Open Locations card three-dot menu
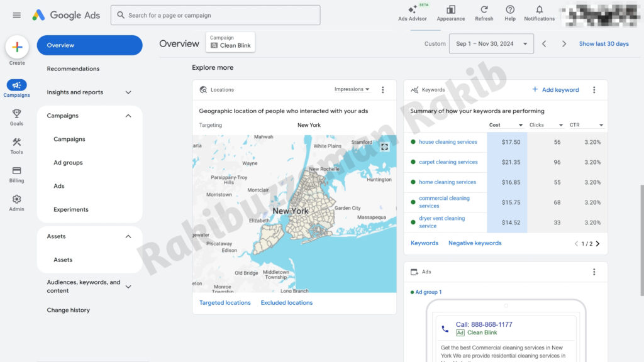The width and height of the screenshot is (644, 362). pos(383,90)
